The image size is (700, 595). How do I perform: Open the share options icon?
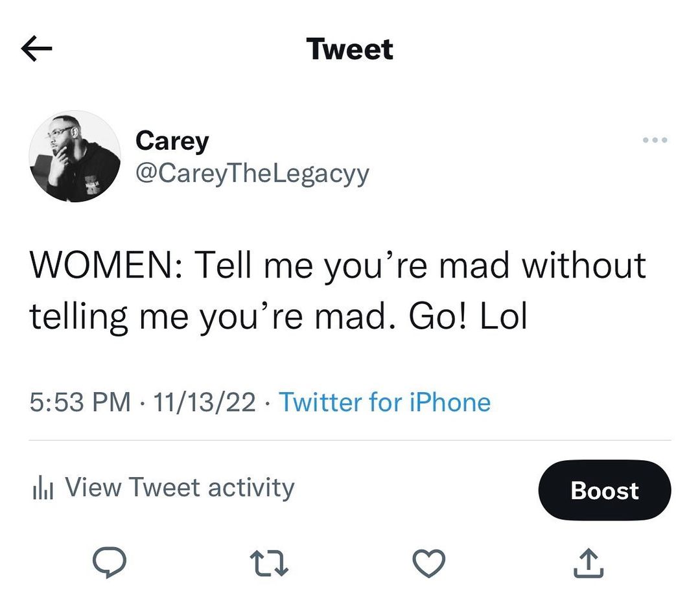point(589,562)
